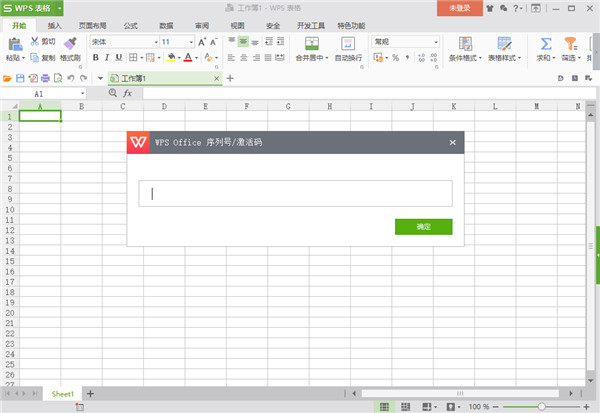Select column D header
This screenshot has height=413, width=600.
coord(164,106)
